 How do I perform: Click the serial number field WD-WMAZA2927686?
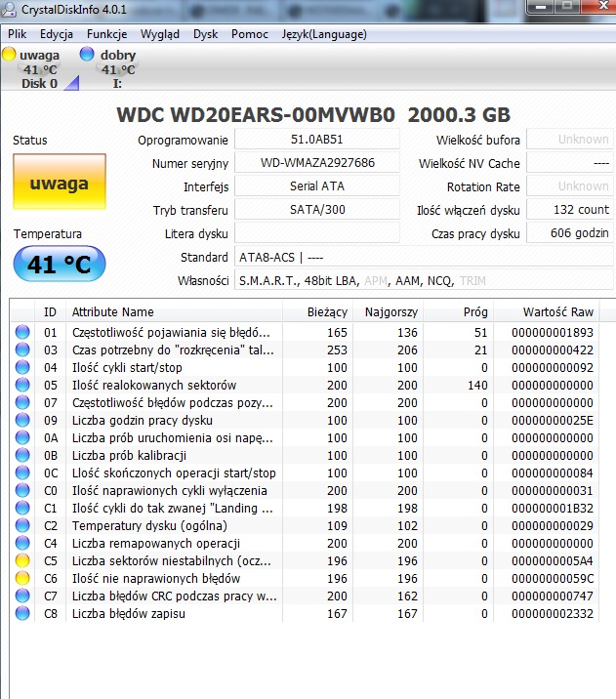coord(317,163)
